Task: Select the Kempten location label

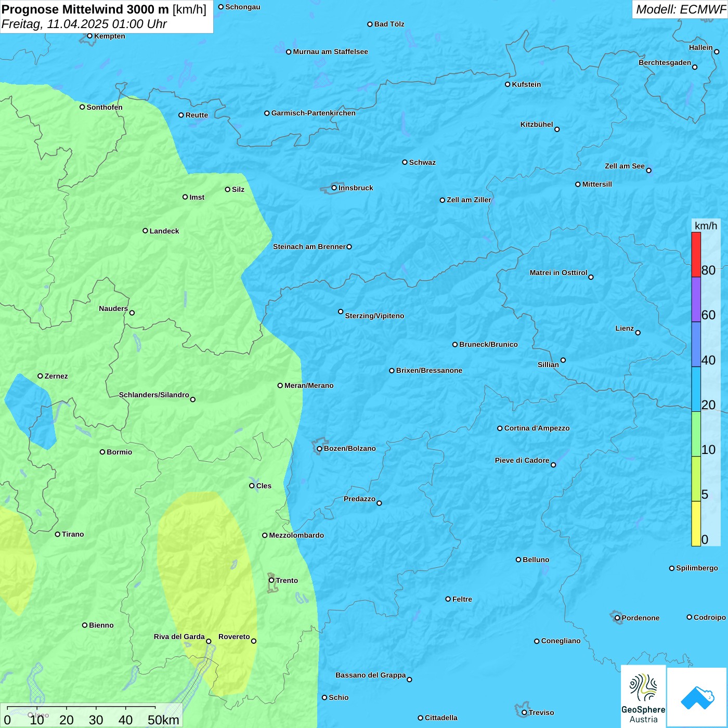Action: pyautogui.click(x=109, y=36)
